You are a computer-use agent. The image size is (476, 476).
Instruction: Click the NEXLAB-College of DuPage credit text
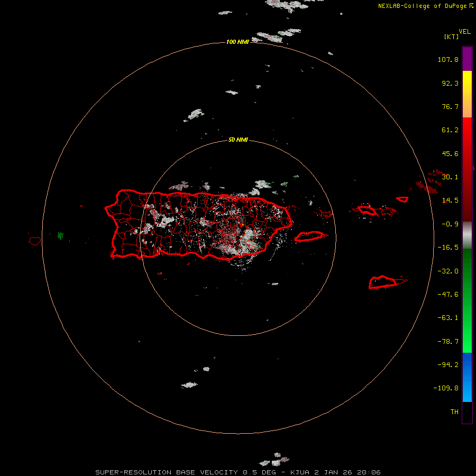[x=422, y=6]
